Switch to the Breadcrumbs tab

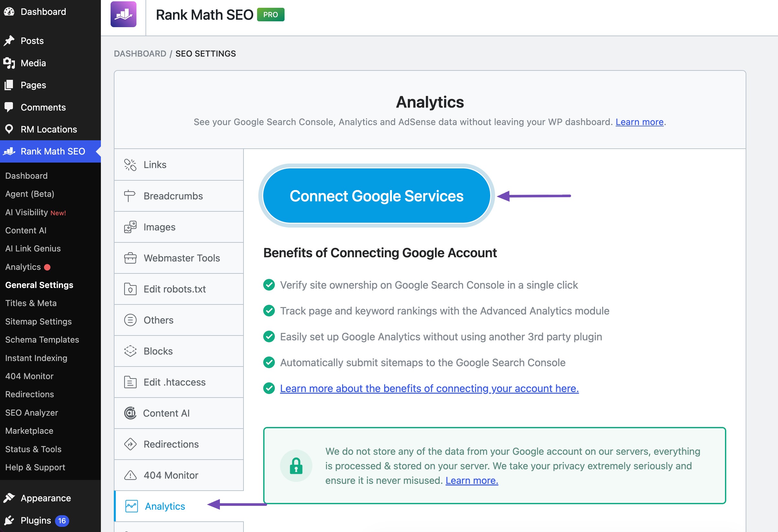click(x=179, y=196)
